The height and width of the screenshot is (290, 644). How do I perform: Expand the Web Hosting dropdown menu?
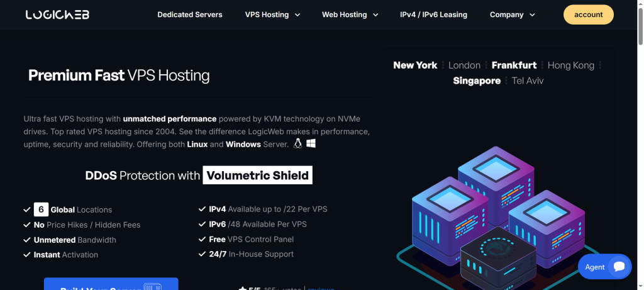click(350, 15)
